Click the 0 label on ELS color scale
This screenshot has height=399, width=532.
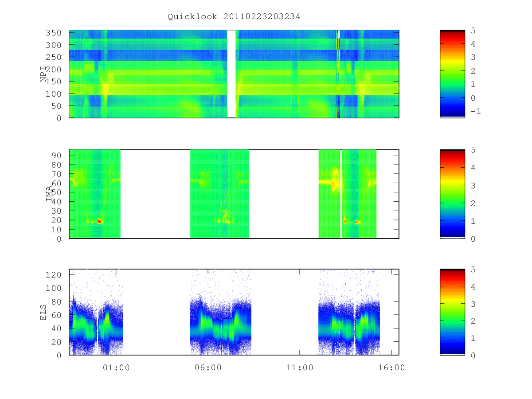coord(473,355)
